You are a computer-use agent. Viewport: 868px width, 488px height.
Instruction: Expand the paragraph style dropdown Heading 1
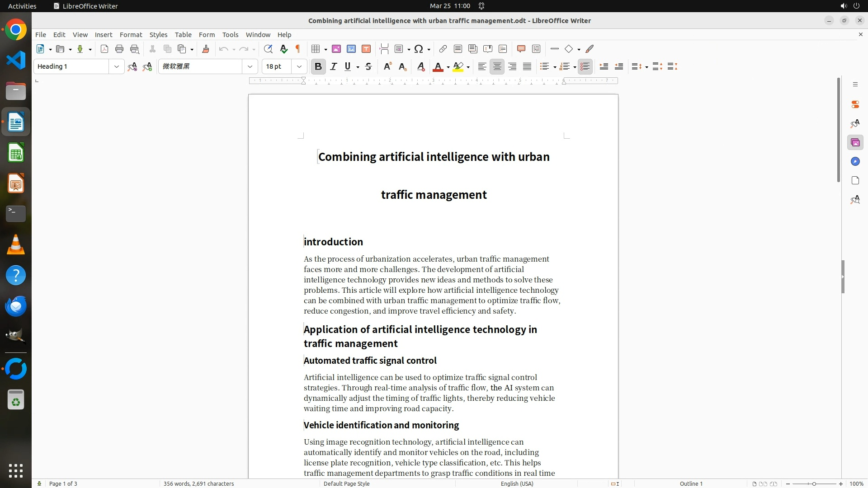point(117,66)
